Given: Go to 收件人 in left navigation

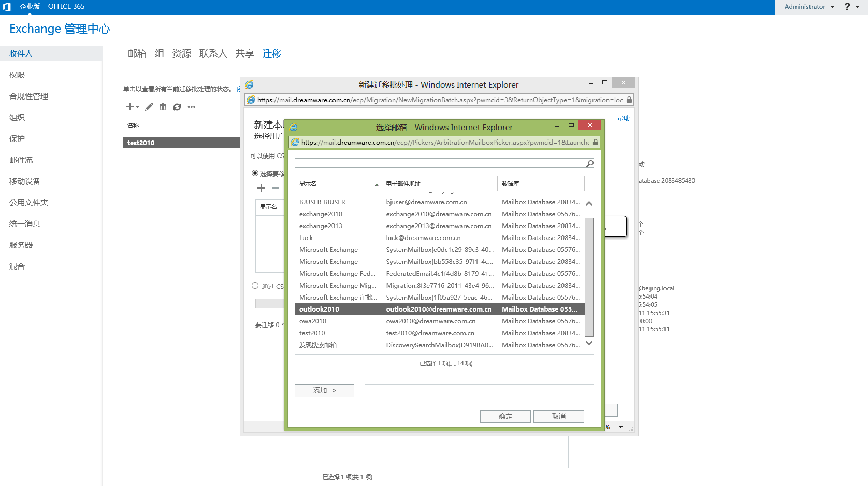Looking at the screenshot, I should point(51,54).
